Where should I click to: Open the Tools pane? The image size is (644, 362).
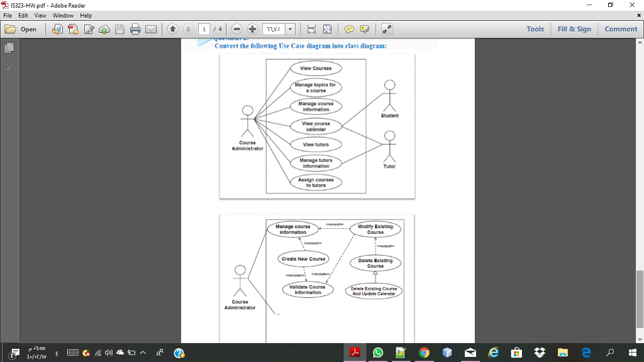tap(535, 29)
